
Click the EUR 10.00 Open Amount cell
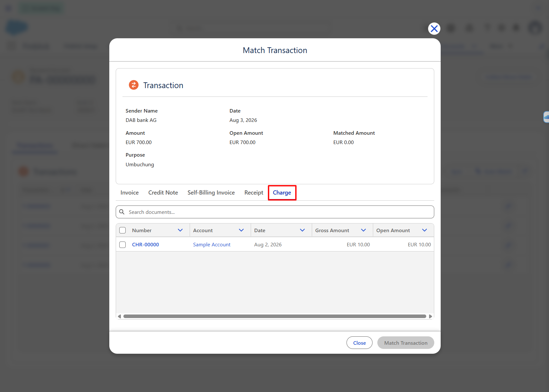pyautogui.click(x=419, y=245)
